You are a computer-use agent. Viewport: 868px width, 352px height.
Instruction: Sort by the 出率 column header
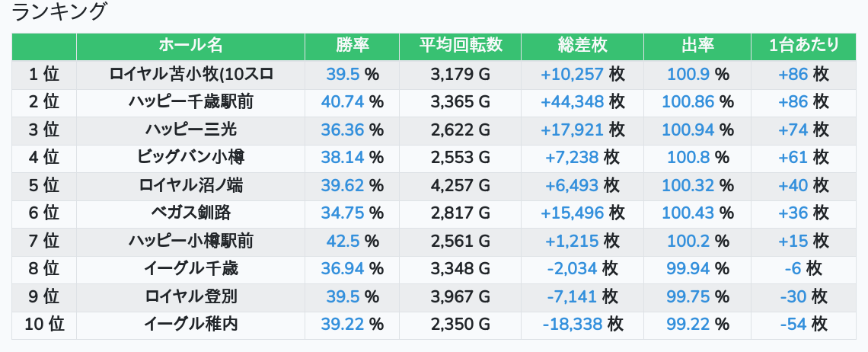click(x=697, y=45)
